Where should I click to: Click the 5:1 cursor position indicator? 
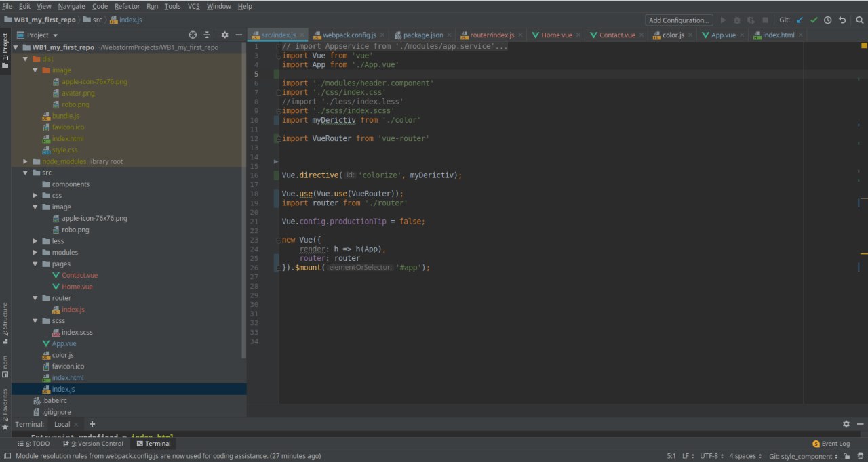[671, 457]
